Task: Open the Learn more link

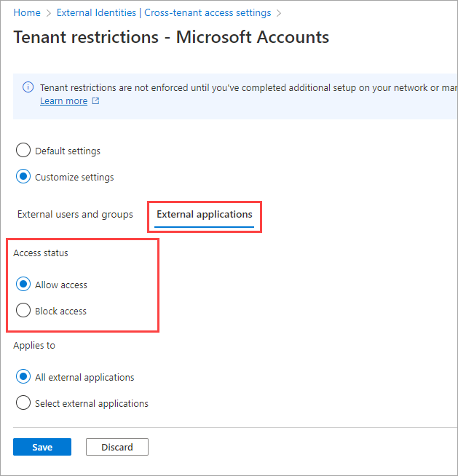Action: point(63,101)
